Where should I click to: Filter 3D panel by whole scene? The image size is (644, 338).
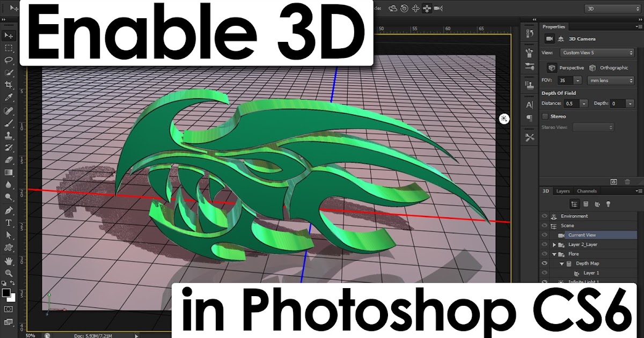point(575,204)
